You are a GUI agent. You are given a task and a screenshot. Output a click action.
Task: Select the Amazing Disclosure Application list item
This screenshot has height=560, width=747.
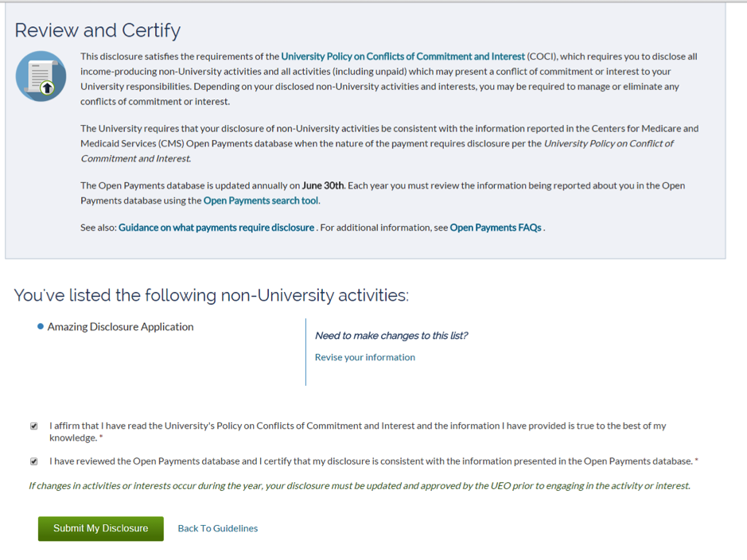point(121,327)
